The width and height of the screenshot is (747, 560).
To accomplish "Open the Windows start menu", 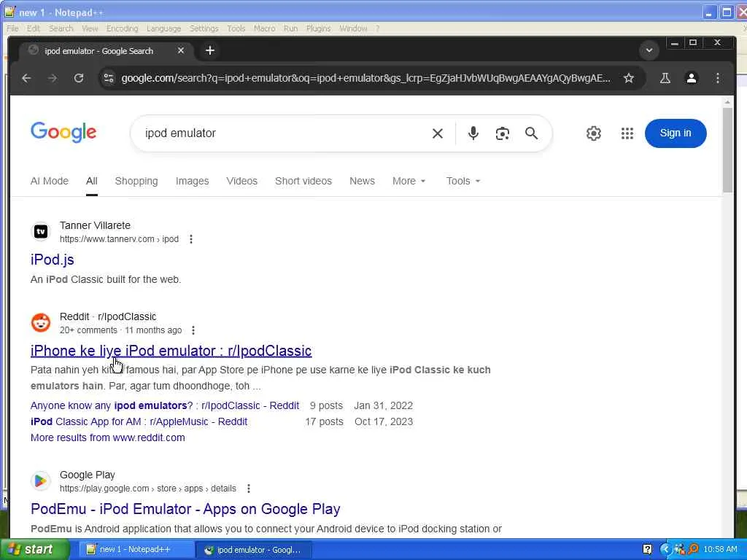I will pos(34,550).
